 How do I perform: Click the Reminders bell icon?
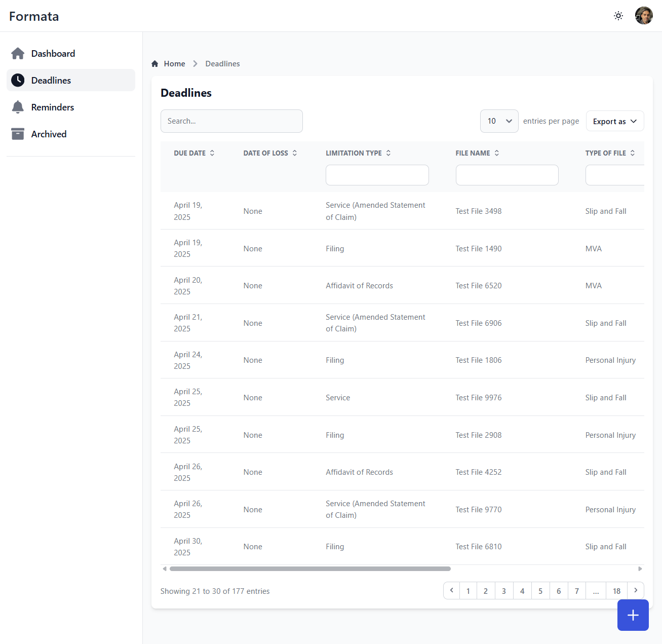point(18,107)
